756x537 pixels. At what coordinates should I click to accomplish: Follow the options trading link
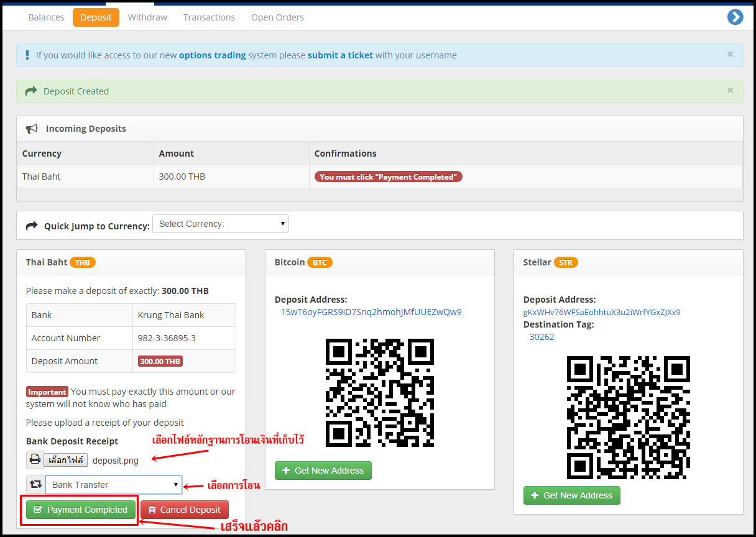[x=213, y=55]
